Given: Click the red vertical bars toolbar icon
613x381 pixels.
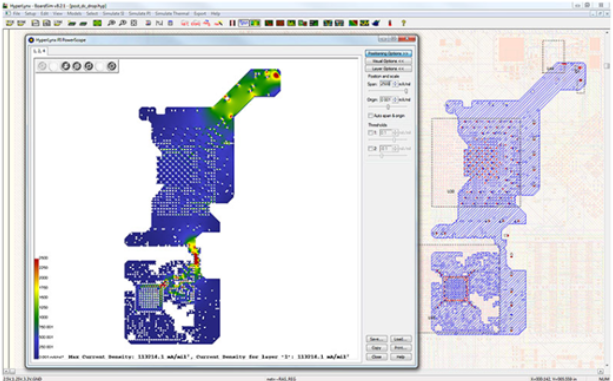Looking at the screenshot, I should pyautogui.click(x=232, y=23).
